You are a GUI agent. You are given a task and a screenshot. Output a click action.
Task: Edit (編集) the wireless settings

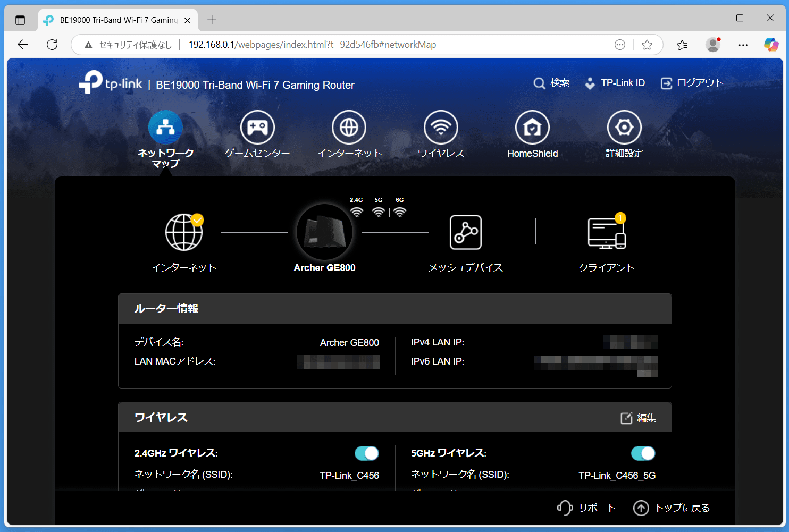coord(638,418)
